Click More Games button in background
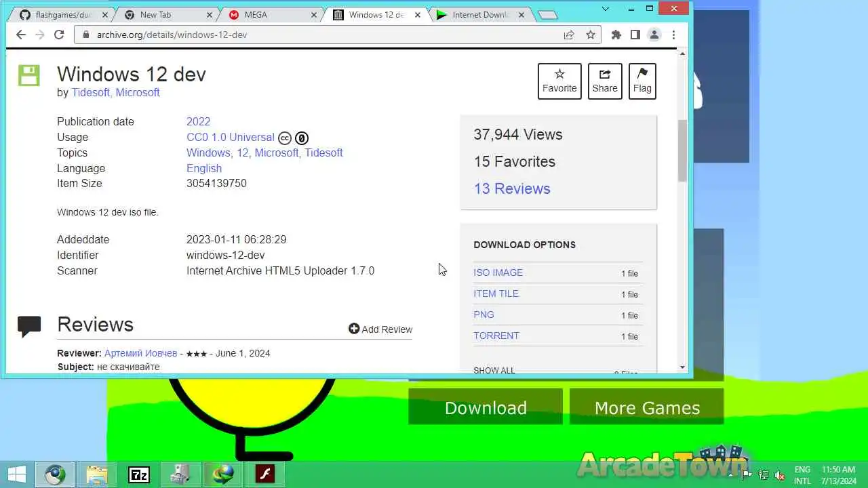 647,407
